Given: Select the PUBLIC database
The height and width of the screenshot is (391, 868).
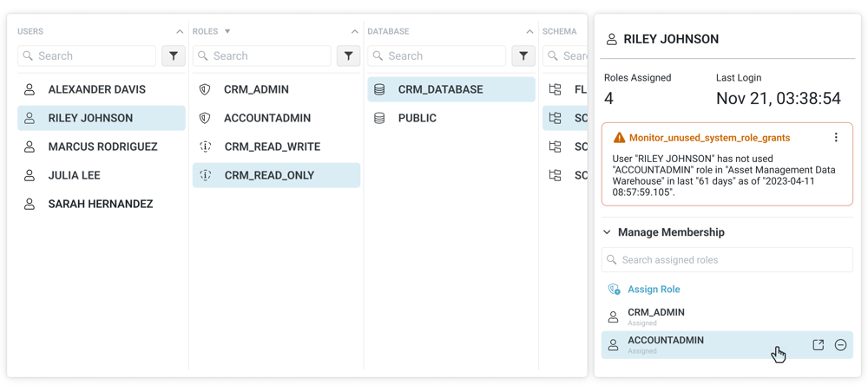Looking at the screenshot, I should [417, 118].
